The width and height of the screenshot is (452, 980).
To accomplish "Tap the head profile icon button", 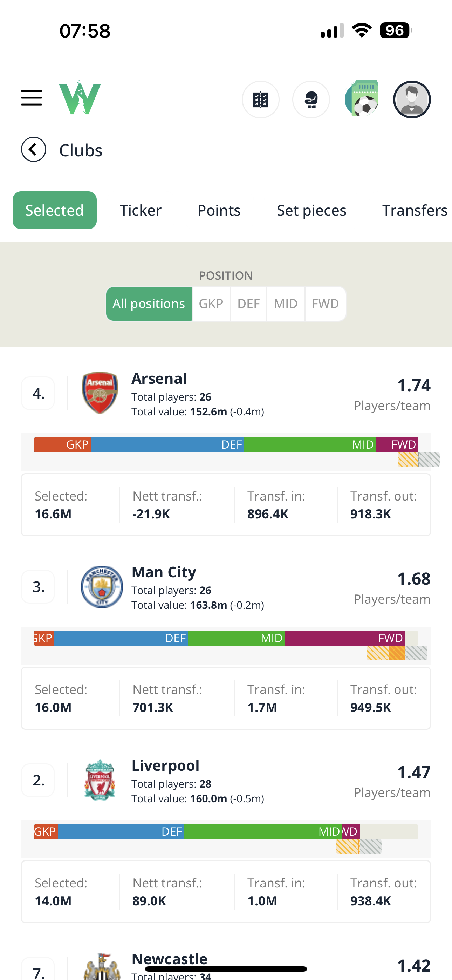I will [x=311, y=100].
